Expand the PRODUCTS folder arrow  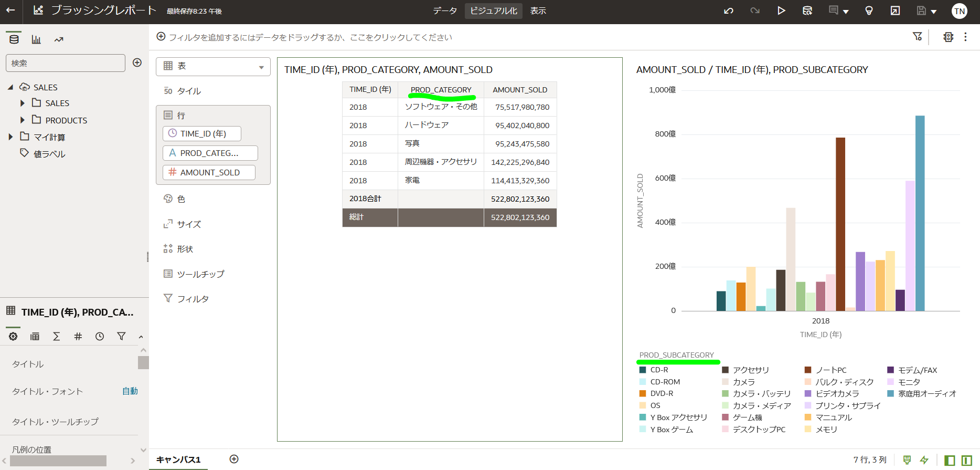pos(23,120)
